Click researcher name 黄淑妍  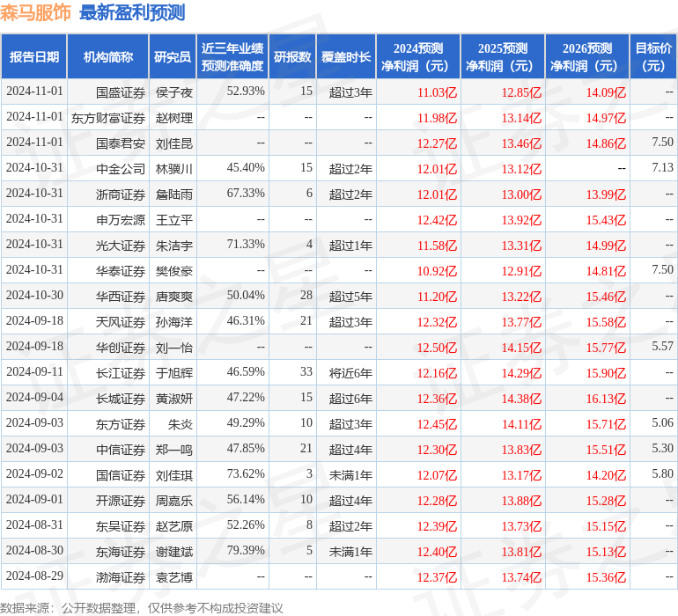point(174,398)
